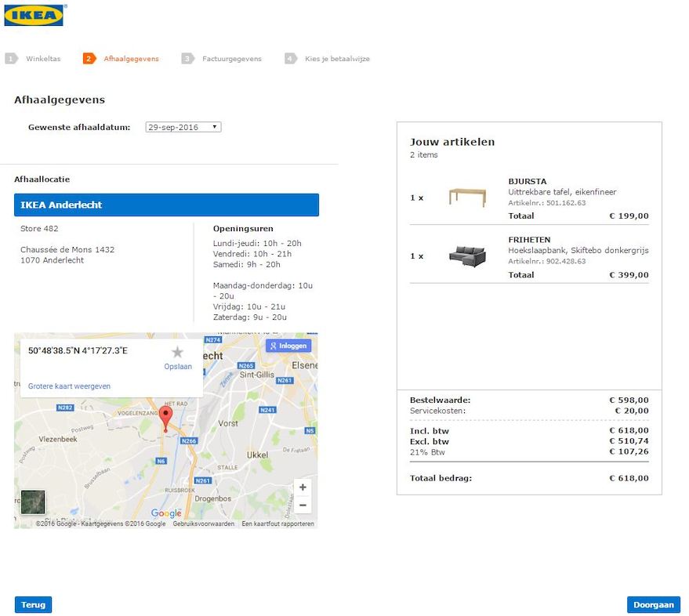This screenshot has width=689, height=616.
Task: Click the Openingsuren heading
Action: click(x=243, y=229)
